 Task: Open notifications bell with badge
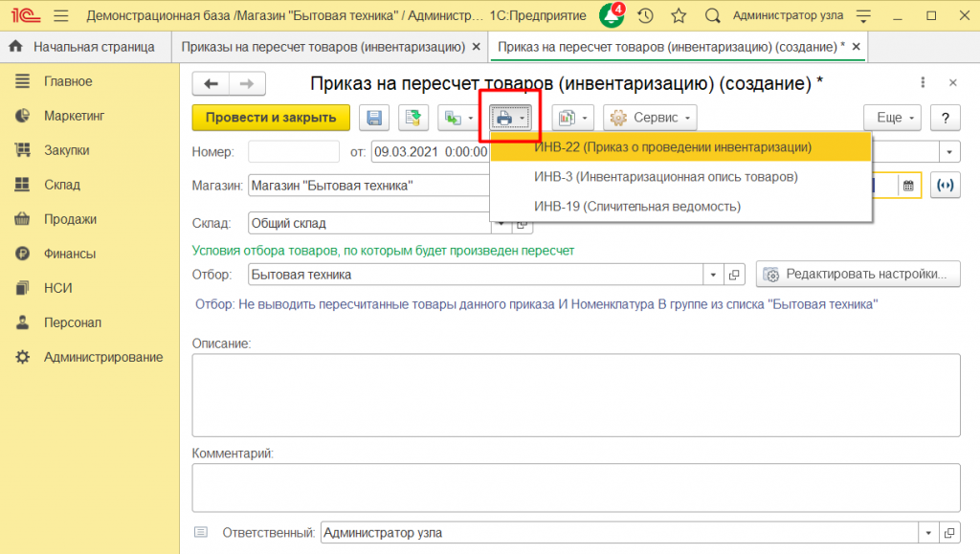[x=612, y=15]
